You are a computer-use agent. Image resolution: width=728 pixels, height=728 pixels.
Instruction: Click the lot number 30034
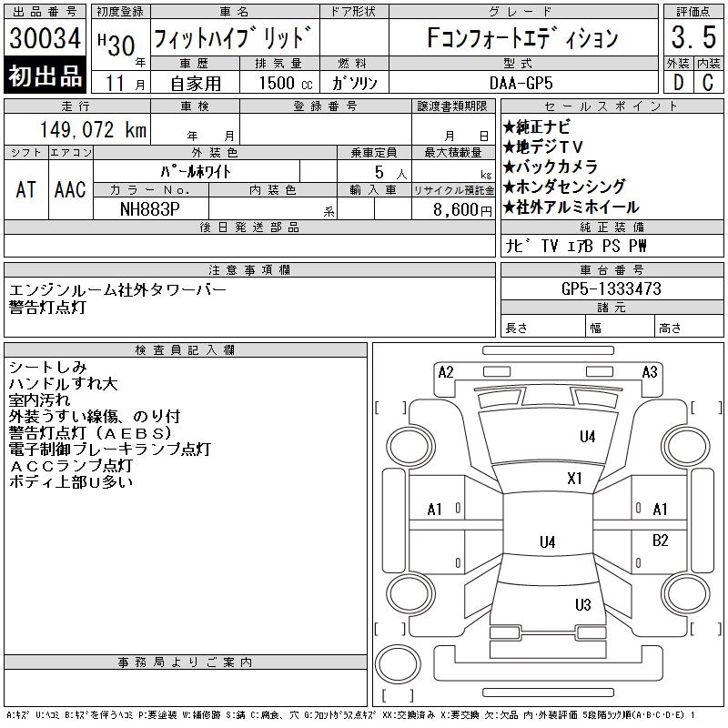click(45, 38)
